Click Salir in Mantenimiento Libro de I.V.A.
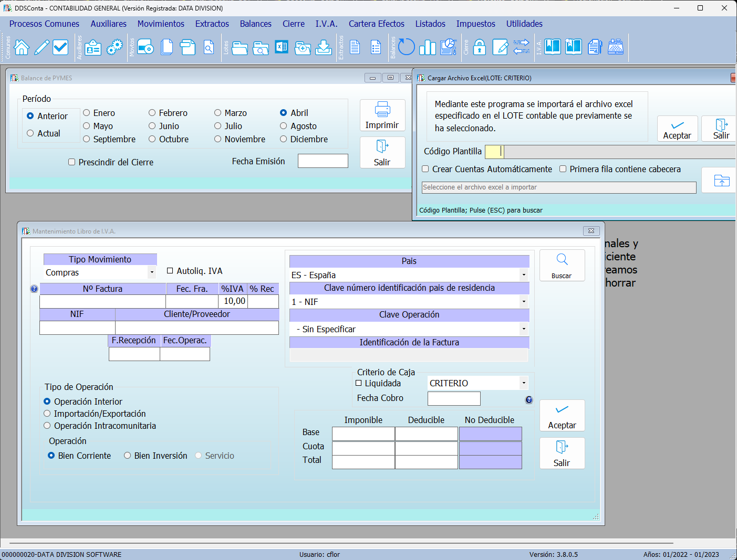737x560 pixels. coord(562,453)
